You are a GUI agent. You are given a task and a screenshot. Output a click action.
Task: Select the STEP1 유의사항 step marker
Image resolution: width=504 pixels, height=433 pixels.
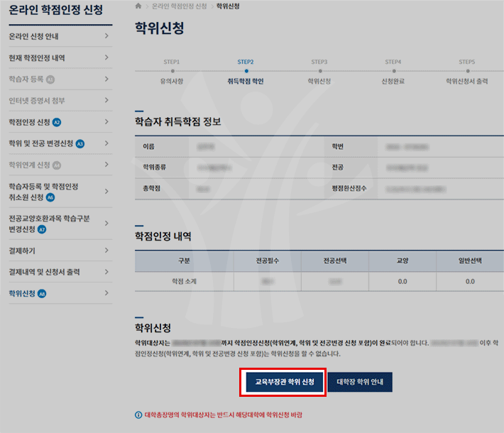pos(172,72)
